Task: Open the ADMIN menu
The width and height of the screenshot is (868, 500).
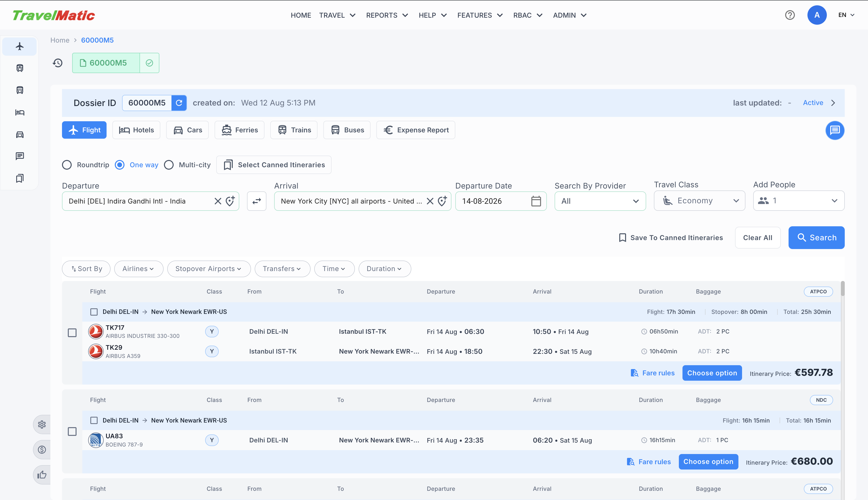Action: 570,15
